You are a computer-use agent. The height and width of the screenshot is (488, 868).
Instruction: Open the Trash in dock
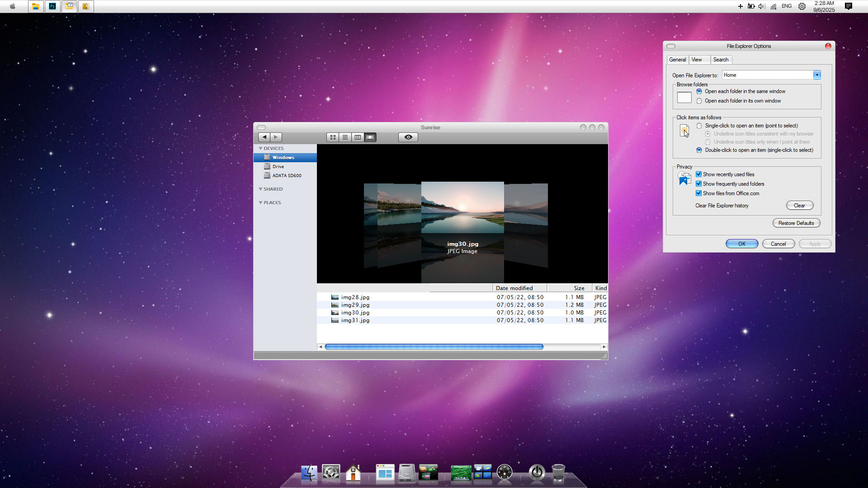pyautogui.click(x=558, y=473)
